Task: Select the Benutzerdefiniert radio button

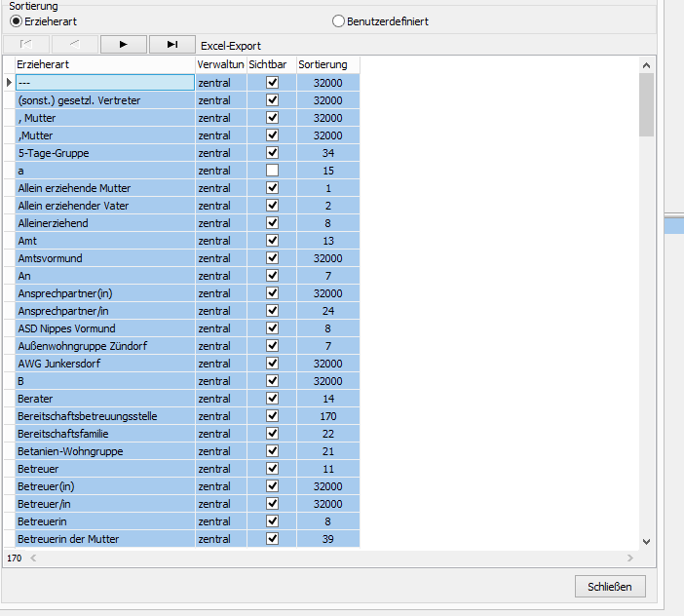Action: [x=339, y=20]
